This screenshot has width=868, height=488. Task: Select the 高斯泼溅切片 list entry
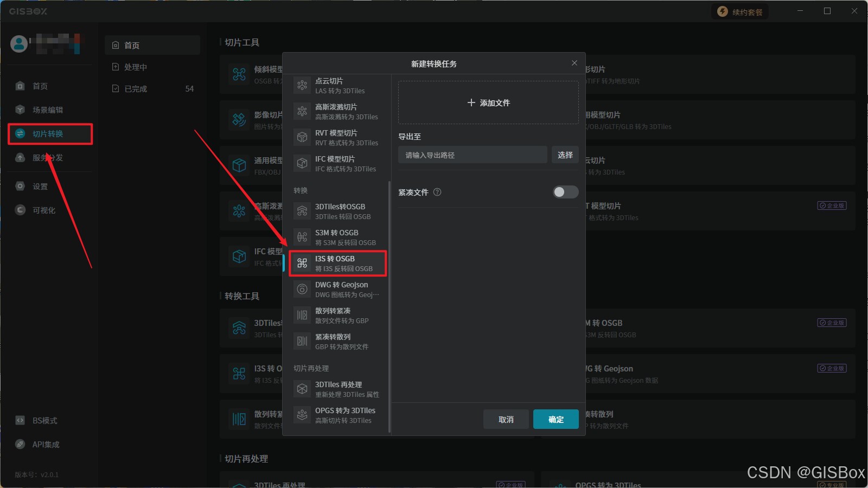click(x=336, y=111)
